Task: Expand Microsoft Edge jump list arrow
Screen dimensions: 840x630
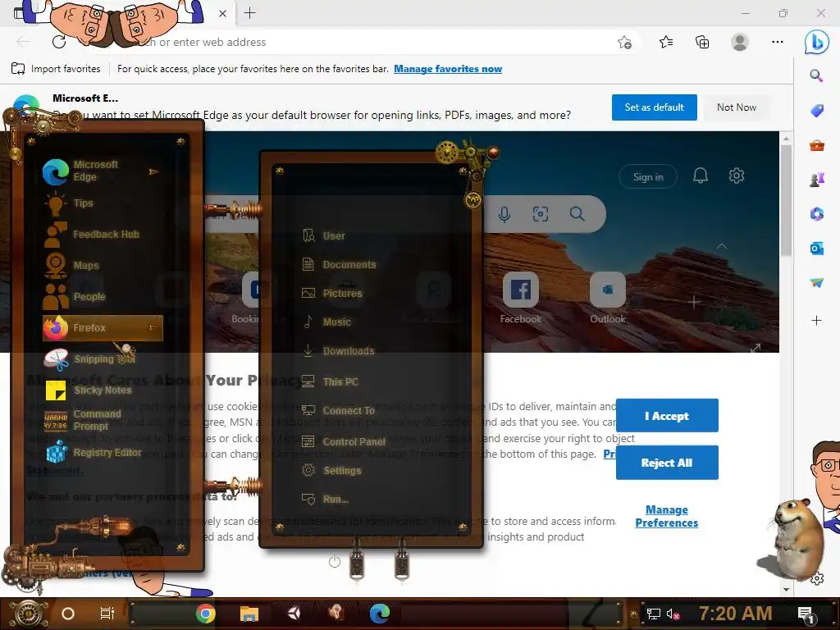Action: tap(153, 171)
